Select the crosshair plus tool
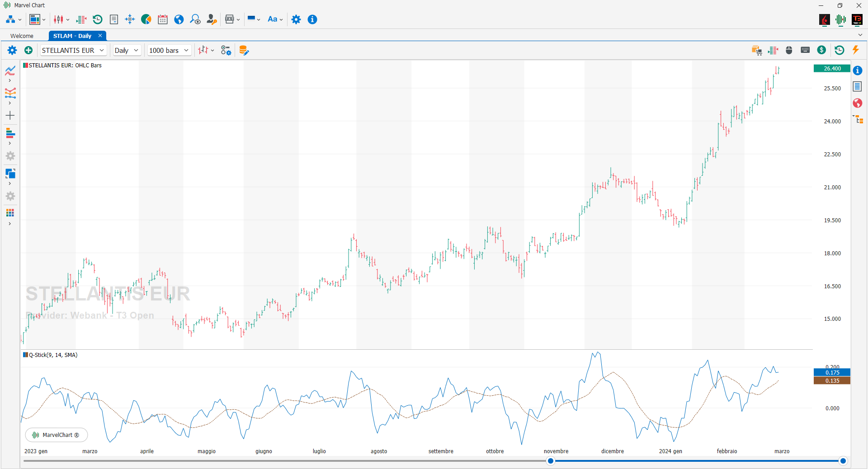Image resolution: width=868 pixels, height=469 pixels. click(10, 116)
